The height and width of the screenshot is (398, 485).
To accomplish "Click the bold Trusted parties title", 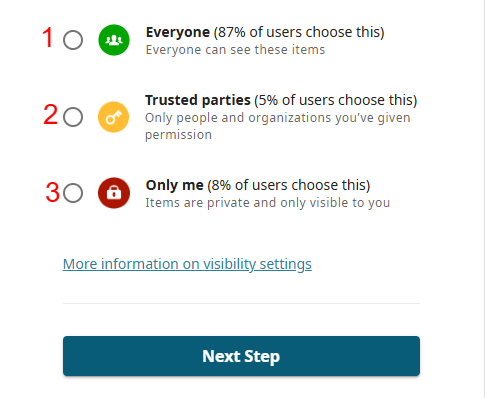I will [x=198, y=100].
